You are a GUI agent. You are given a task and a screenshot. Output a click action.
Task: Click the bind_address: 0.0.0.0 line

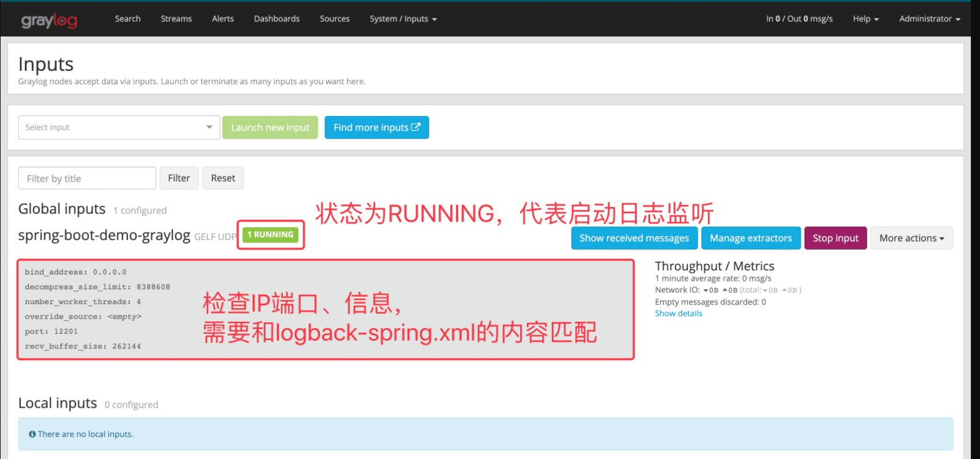tap(76, 272)
